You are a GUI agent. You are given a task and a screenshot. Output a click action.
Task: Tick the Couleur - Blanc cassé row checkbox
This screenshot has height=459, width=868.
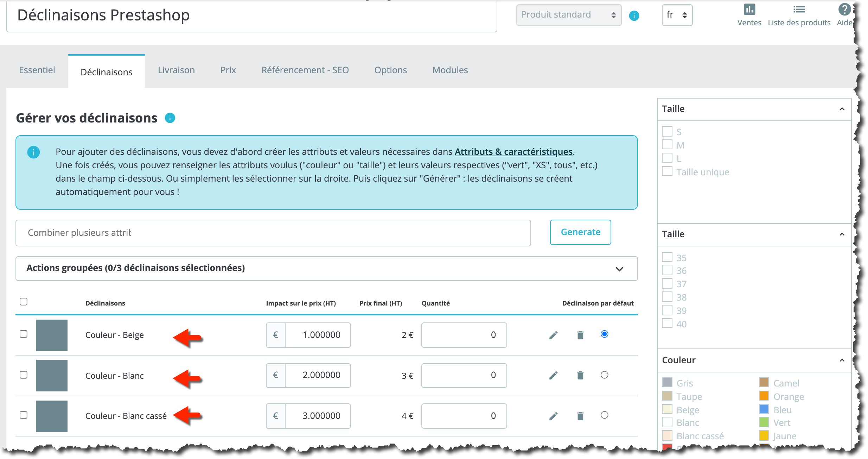pos(24,415)
